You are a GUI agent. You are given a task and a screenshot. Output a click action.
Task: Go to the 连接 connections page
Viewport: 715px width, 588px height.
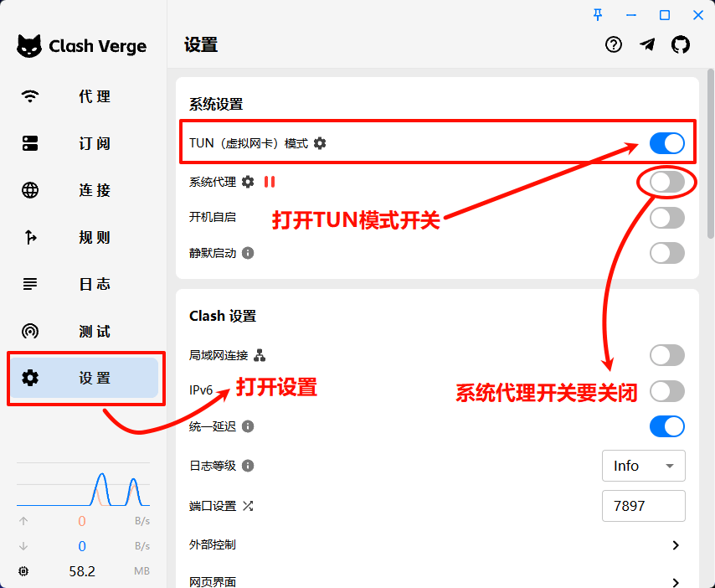(84, 190)
